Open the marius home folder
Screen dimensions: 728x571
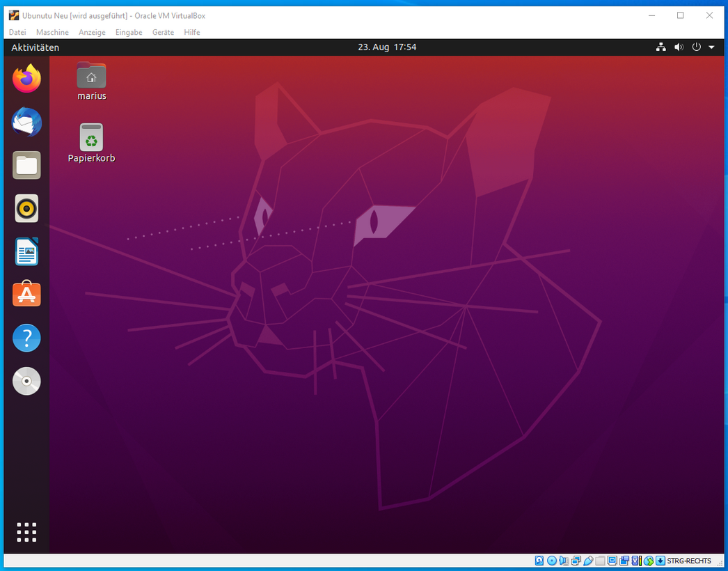[91, 77]
